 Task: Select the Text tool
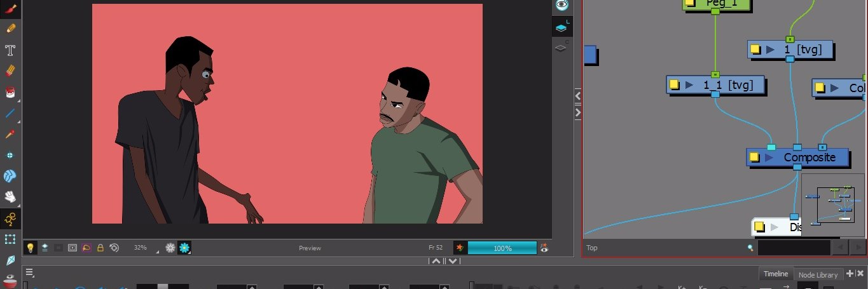tap(10, 50)
